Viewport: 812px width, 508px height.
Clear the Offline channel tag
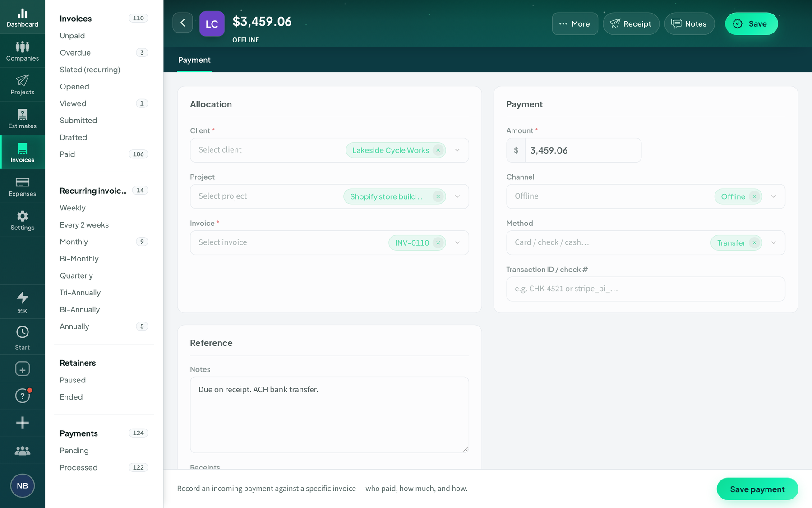coord(754,196)
